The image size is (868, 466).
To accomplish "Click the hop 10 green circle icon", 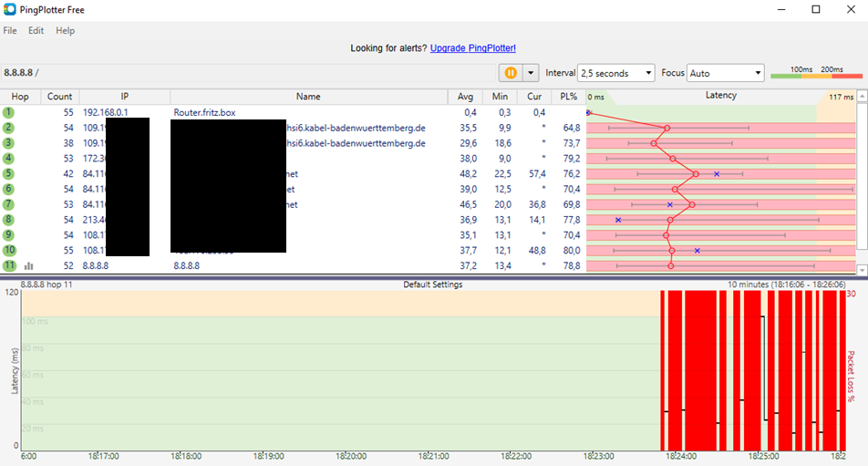I will (9, 250).
